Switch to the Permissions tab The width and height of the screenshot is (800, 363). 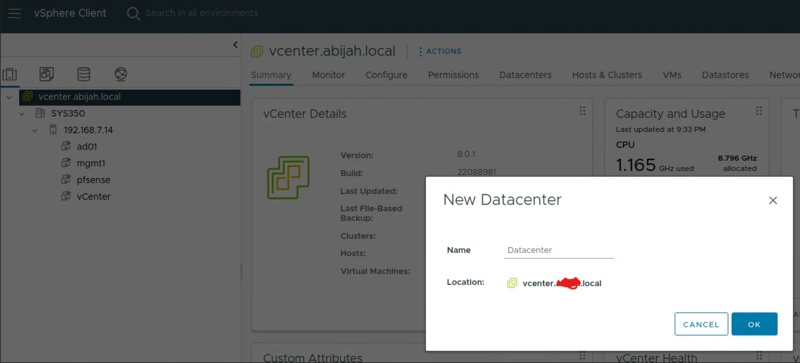tap(453, 75)
